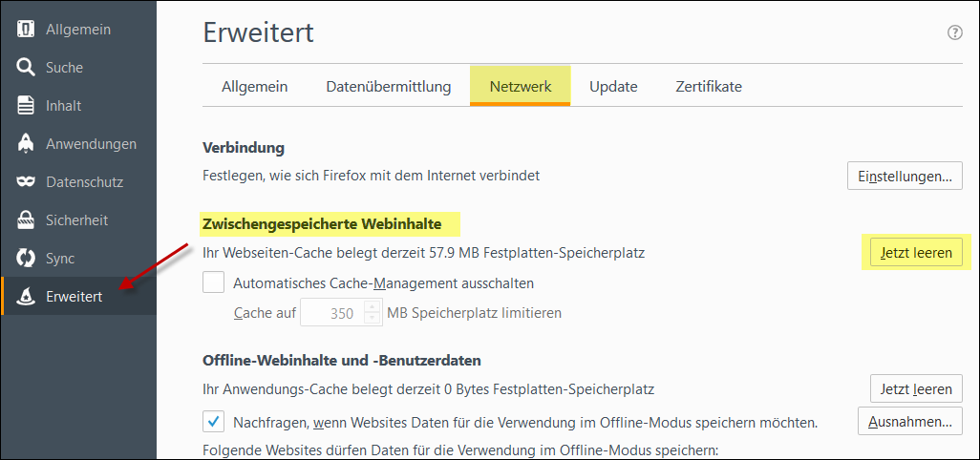This screenshot has height=460, width=980.
Task: Switch to the Allgemein tab under Erweitert
Action: pos(254,86)
